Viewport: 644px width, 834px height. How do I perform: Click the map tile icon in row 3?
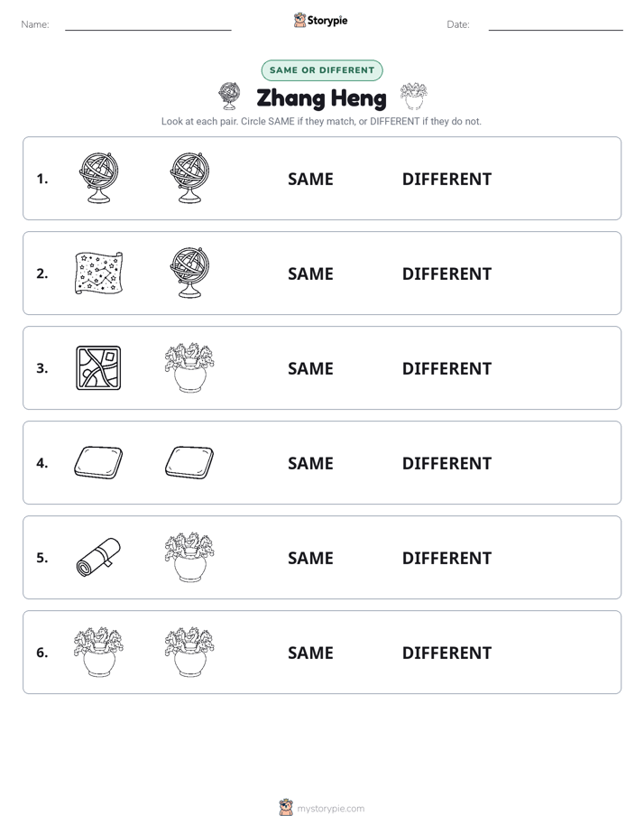pyautogui.click(x=98, y=367)
